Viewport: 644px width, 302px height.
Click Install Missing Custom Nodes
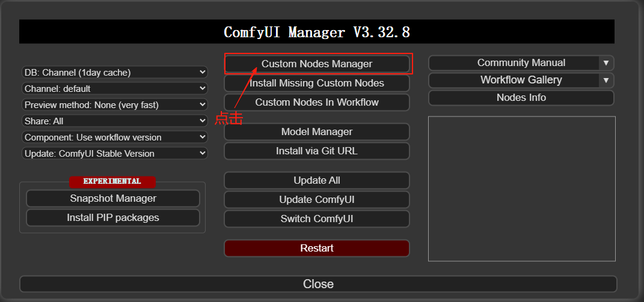(x=317, y=83)
